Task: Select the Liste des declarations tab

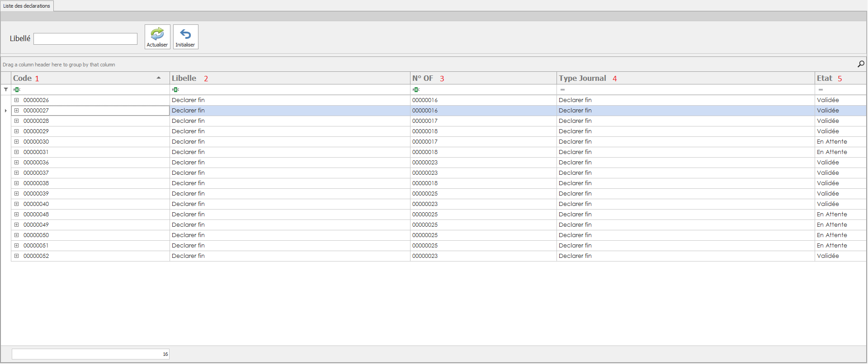Action: [27, 6]
